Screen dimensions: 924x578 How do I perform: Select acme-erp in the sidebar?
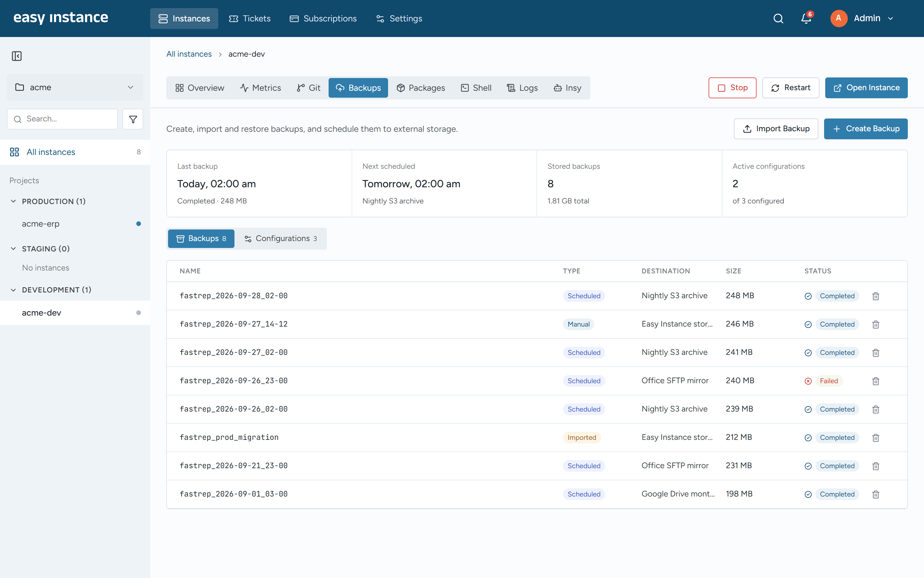coord(75,224)
